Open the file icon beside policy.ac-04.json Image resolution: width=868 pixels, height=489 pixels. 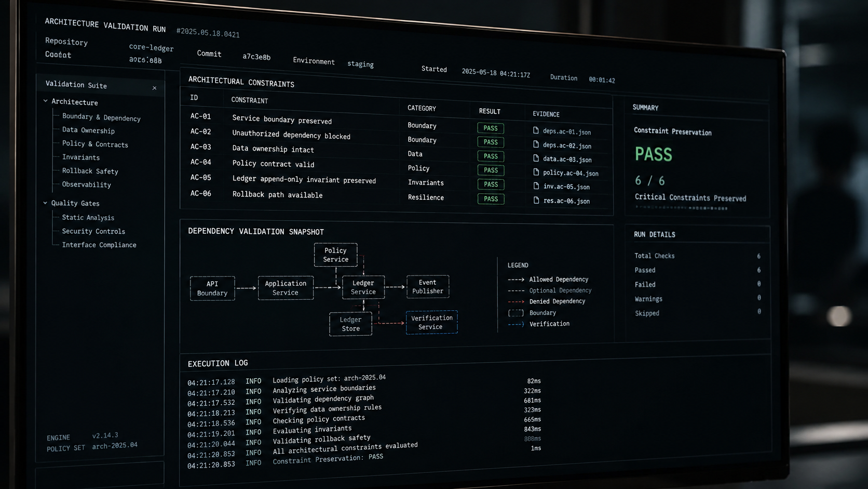coord(536,172)
